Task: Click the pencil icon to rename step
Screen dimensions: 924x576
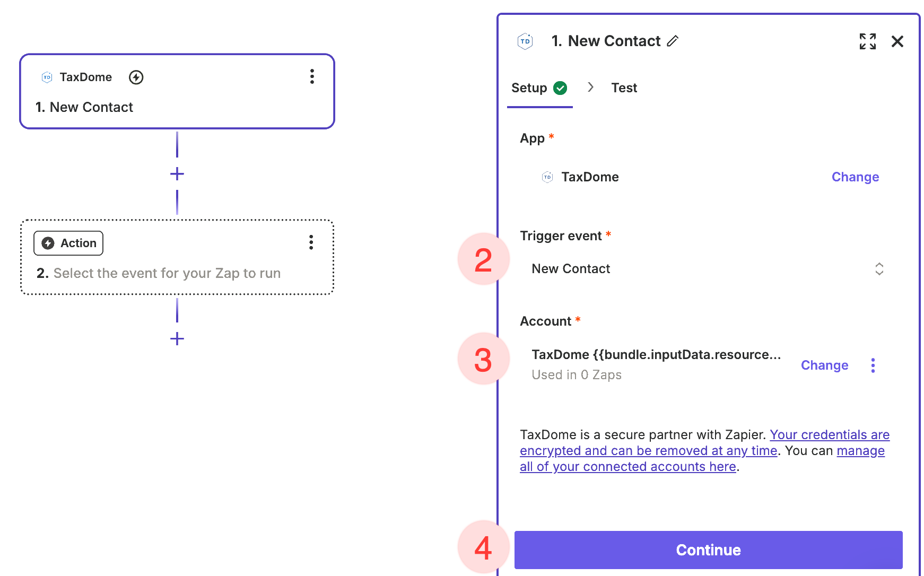Action: click(673, 41)
